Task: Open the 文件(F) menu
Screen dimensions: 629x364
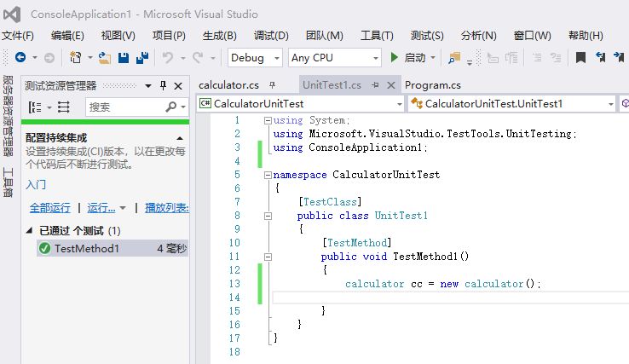Action: point(18,36)
